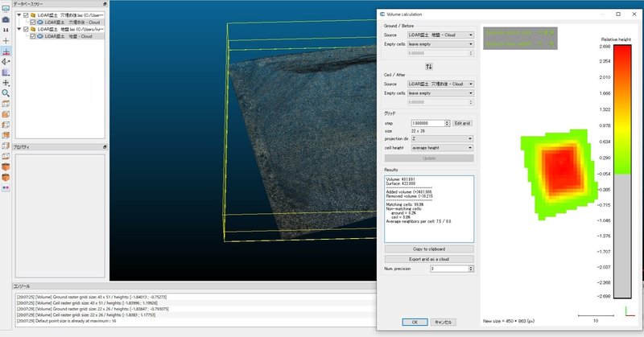The height and width of the screenshot is (337, 644).
Task: Adjust Num. precision spinner arrows
Action: point(471,269)
